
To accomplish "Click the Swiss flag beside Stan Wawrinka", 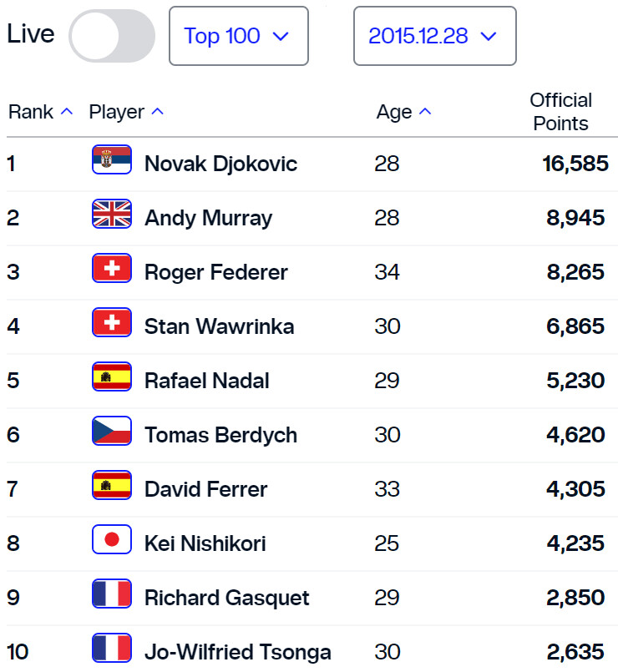I will [111, 323].
